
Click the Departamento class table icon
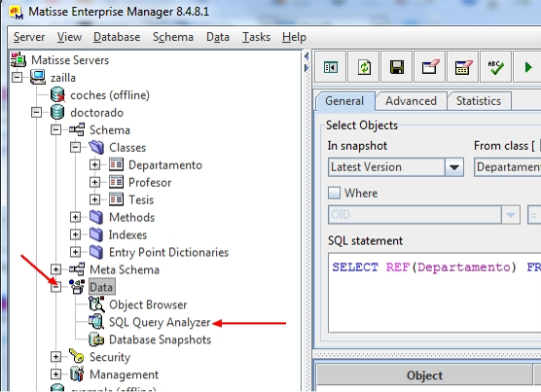(116, 164)
